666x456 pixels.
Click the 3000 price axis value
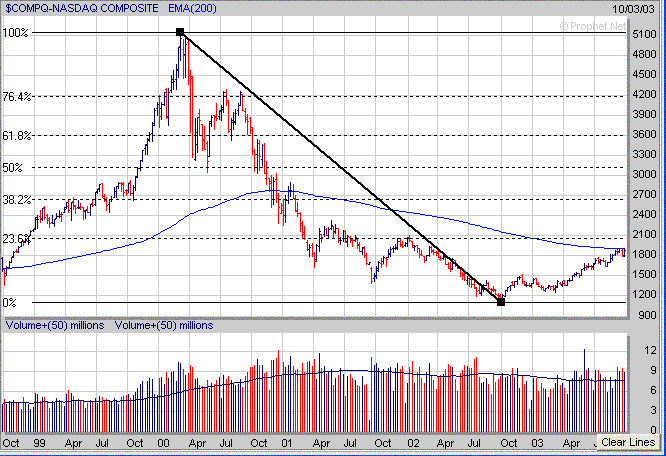click(644, 174)
